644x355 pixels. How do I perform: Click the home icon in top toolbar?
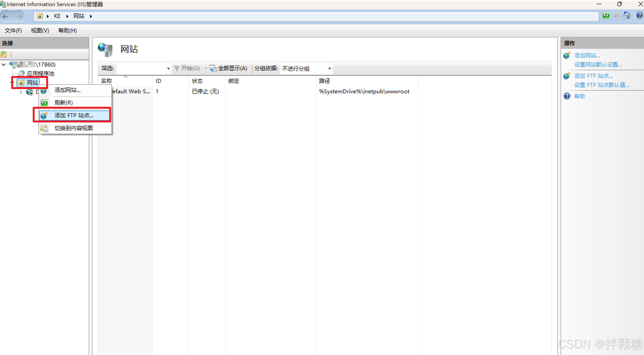pyautogui.click(x=626, y=15)
